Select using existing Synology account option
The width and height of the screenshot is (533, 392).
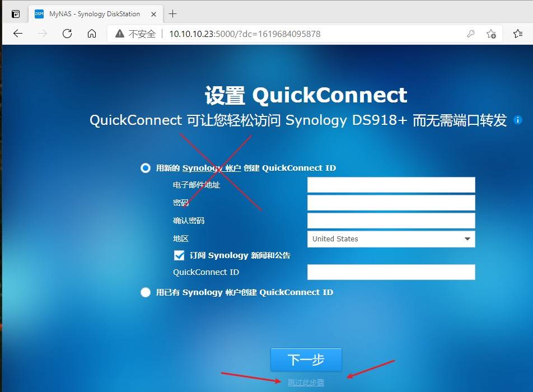tap(145, 292)
